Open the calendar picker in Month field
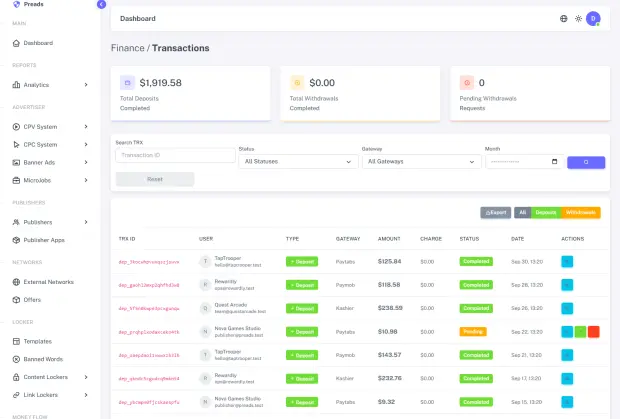 pos(554,162)
